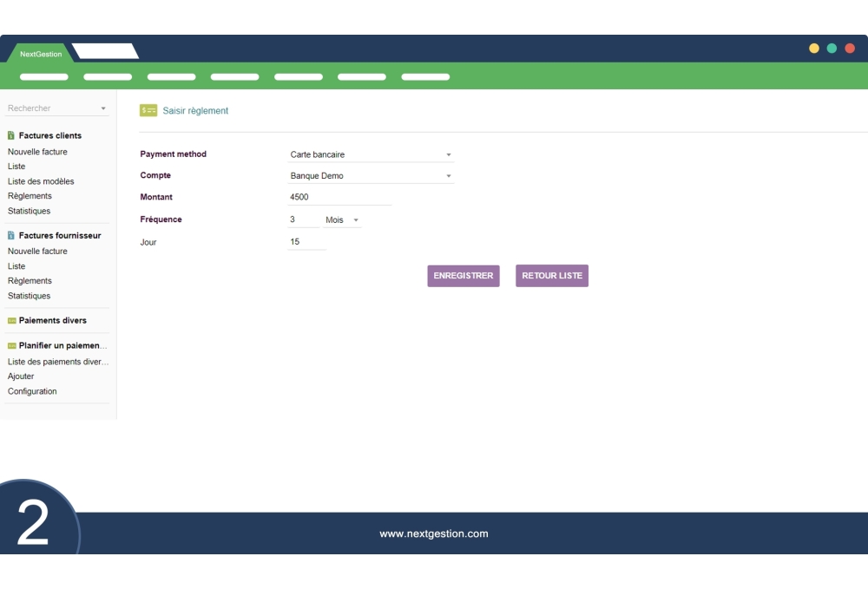Select the last green navigation bar item
Viewport: 868px width, 589px height.
[x=425, y=76]
